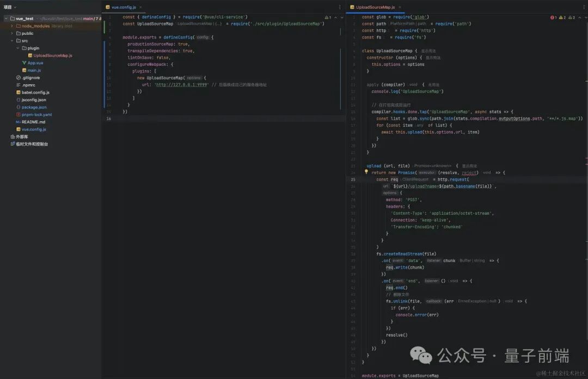Click the 'productionSourceMap: true' line
The image size is (588, 379).
158,44
